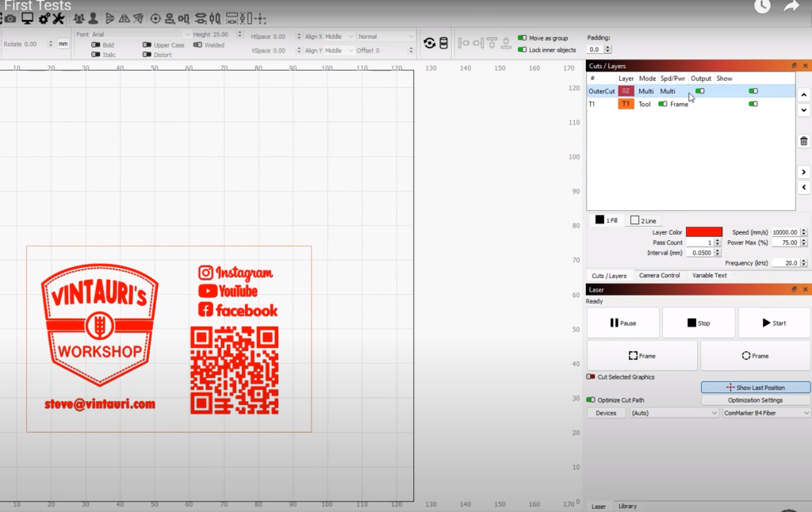Enable Cut Selected Graphics switch
Screen dimensions: 812x512
[x=591, y=376]
